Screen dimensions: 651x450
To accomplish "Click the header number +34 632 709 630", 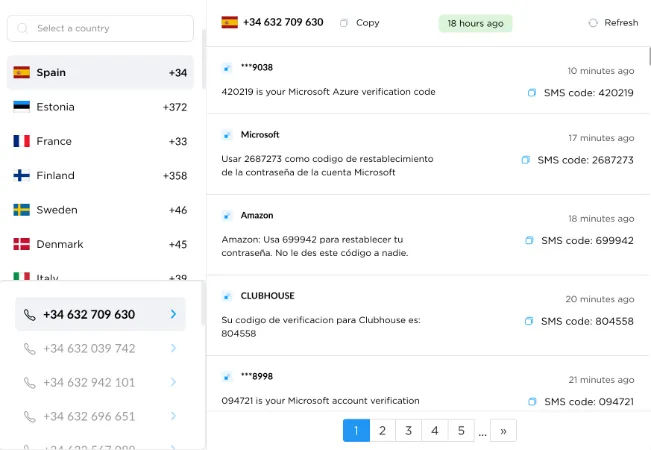I will (283, 22).
